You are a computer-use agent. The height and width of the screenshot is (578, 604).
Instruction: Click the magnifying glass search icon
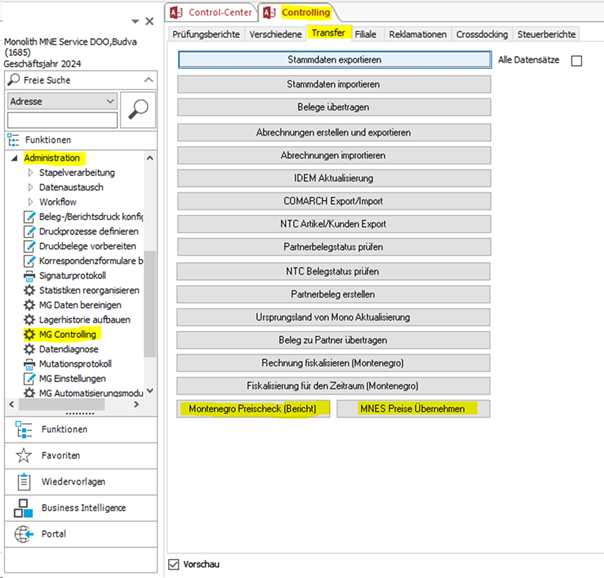point(138,110)
